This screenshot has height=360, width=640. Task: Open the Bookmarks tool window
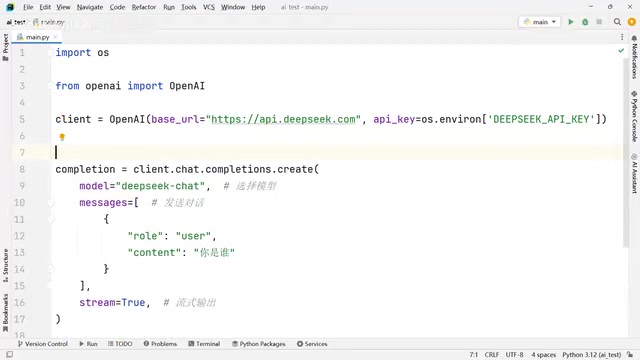5,313
